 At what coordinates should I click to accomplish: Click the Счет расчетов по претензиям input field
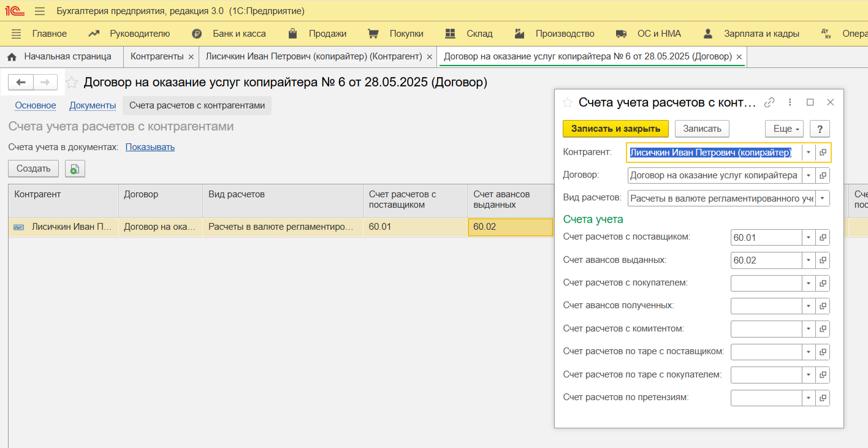coord(766,398)
